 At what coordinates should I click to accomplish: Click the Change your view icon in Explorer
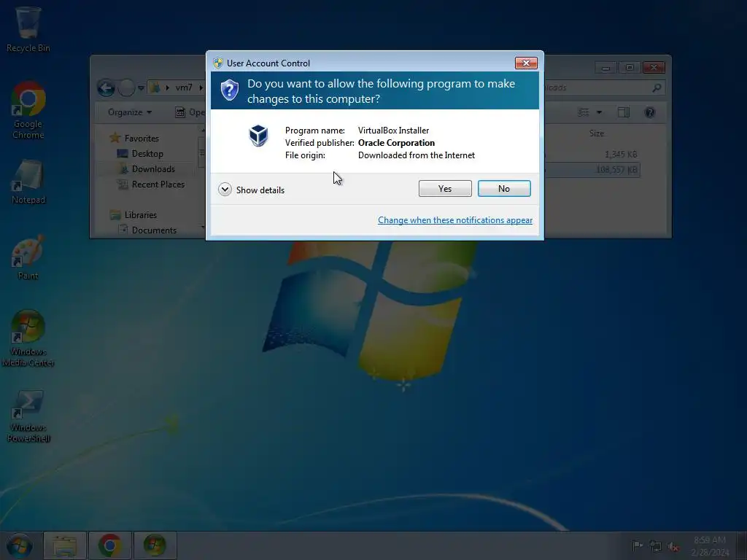(x=584, y=112)
